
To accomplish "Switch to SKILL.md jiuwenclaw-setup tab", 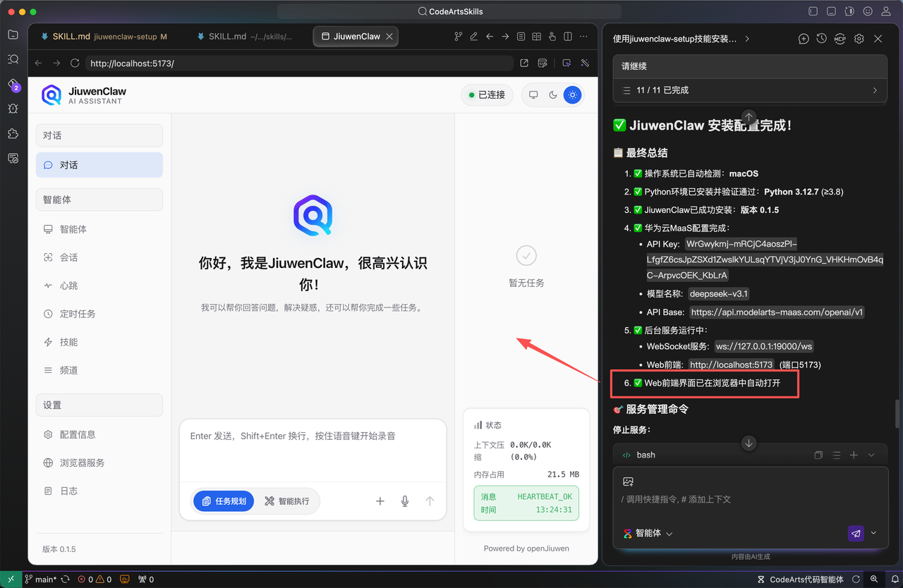I will click(x=104, y=37).
